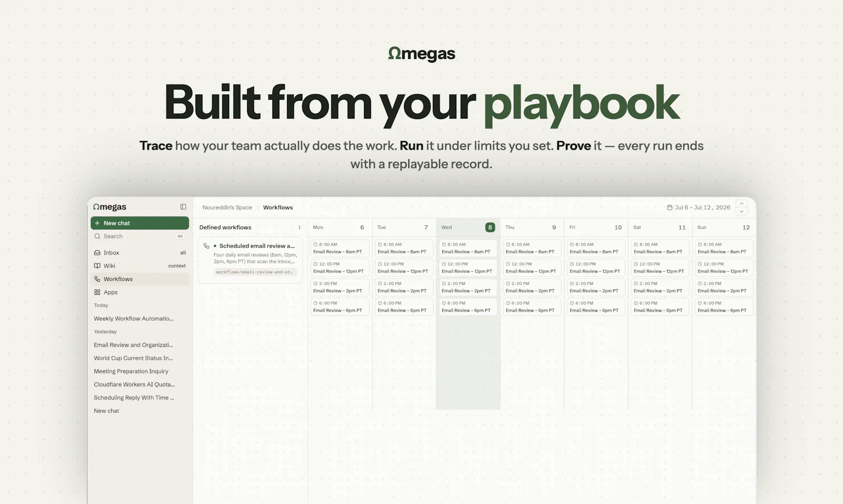
Task: Open Scheduling Reply With Time chat
Action: coord(134,398)
